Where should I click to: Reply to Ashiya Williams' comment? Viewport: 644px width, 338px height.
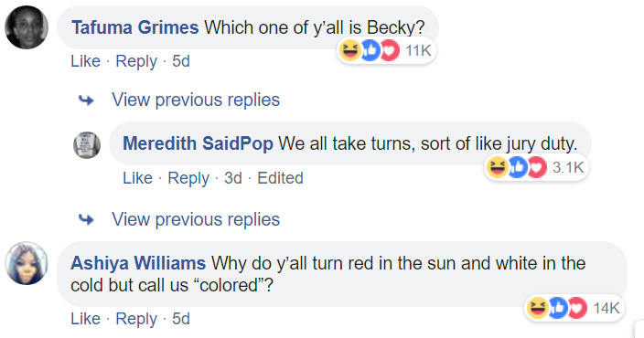coord(136,319)
